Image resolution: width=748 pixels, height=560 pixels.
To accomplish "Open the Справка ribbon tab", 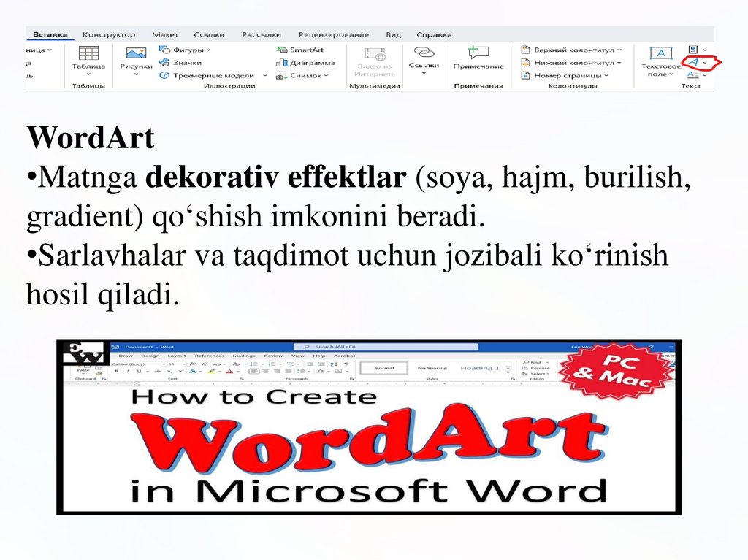I will [434, 34].
